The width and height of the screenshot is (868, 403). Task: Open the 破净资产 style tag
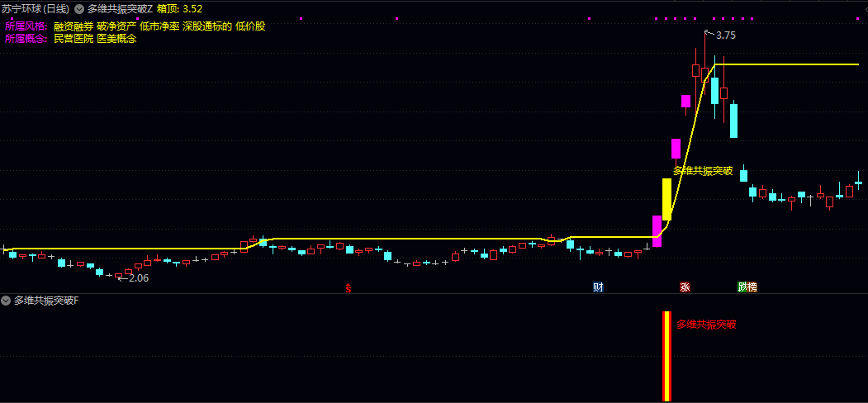(x=116, y=26)
